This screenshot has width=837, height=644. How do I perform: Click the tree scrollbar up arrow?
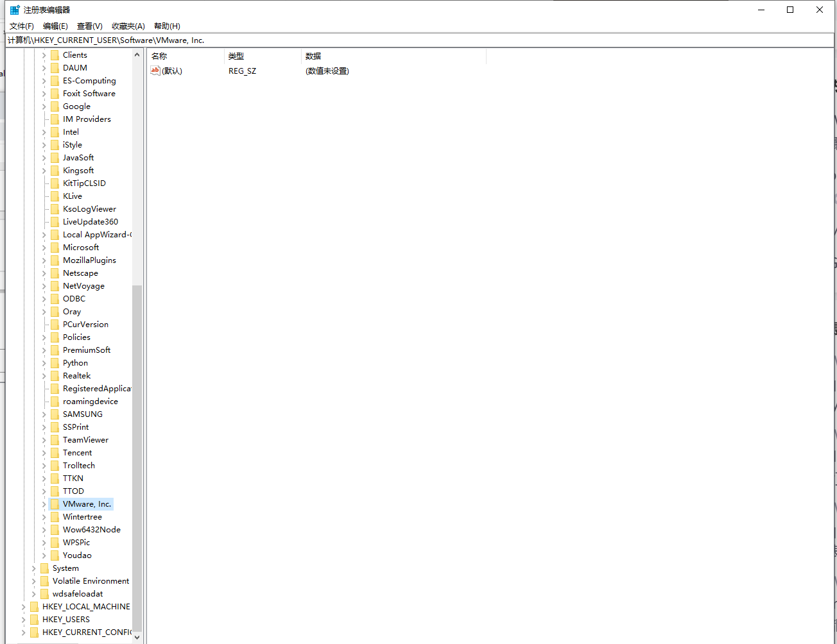pos(137,55)
